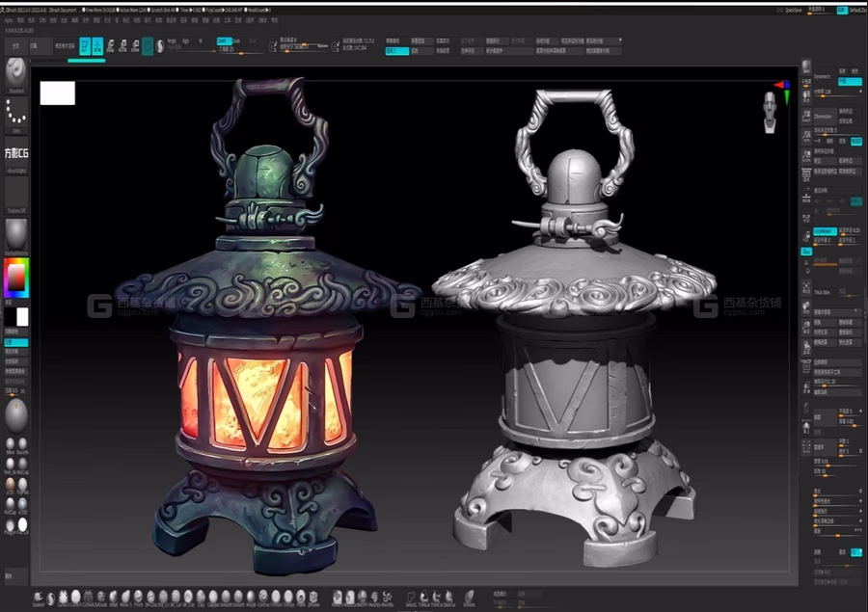Toggle the cyan Edit mode button
The height and width of the screenshot is (612, 868).
[x=85, y=46]
